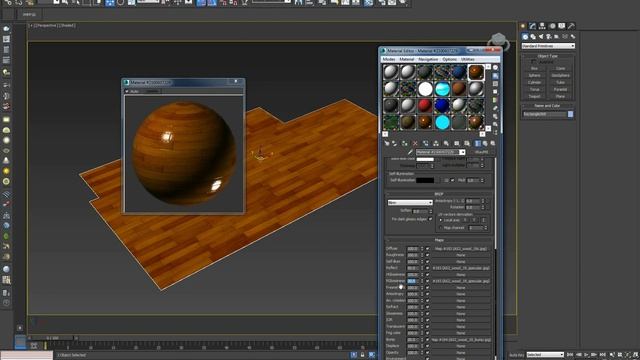Click Plane primitive button

pyautogui.click(x=560, y=96)
